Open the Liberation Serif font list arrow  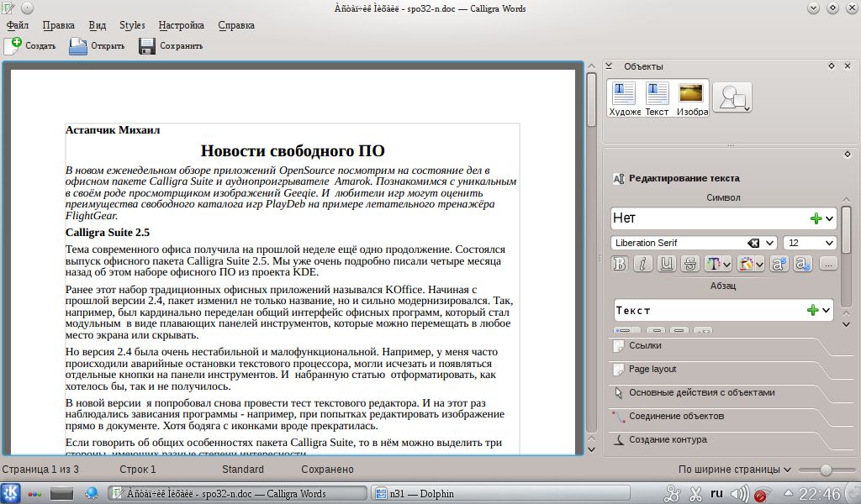[770, 243]
